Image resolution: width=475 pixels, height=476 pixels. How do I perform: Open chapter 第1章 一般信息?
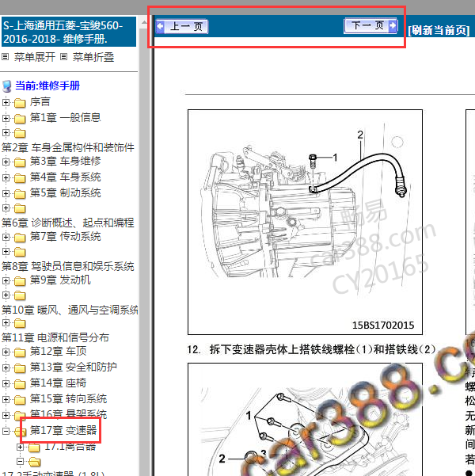(65, 117)
